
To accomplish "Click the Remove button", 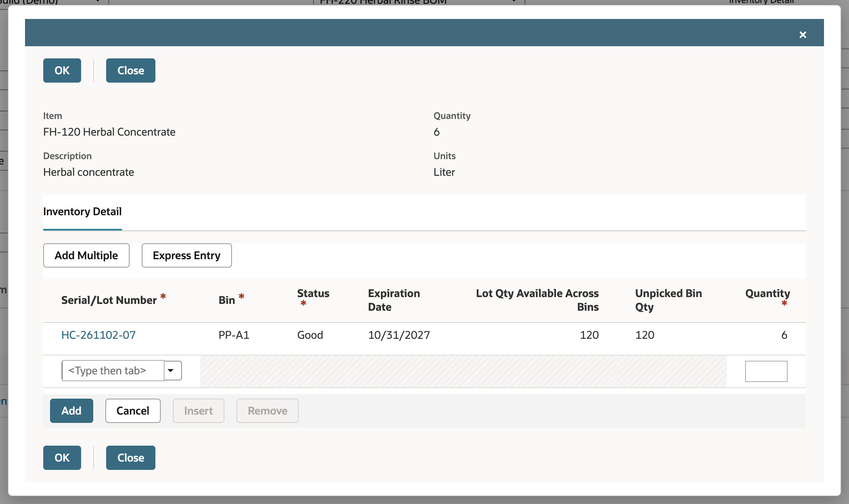I will 268,411.
